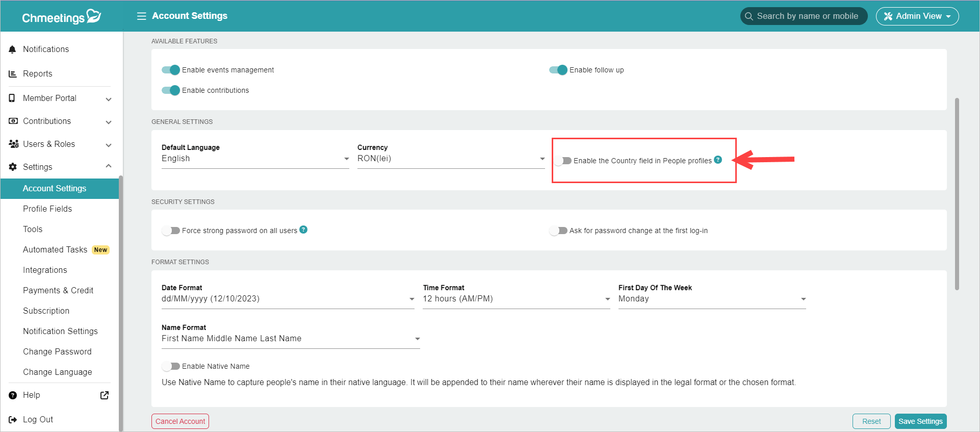Disable contributions toggle
The image size is (980, 432).
pos(171,90)
